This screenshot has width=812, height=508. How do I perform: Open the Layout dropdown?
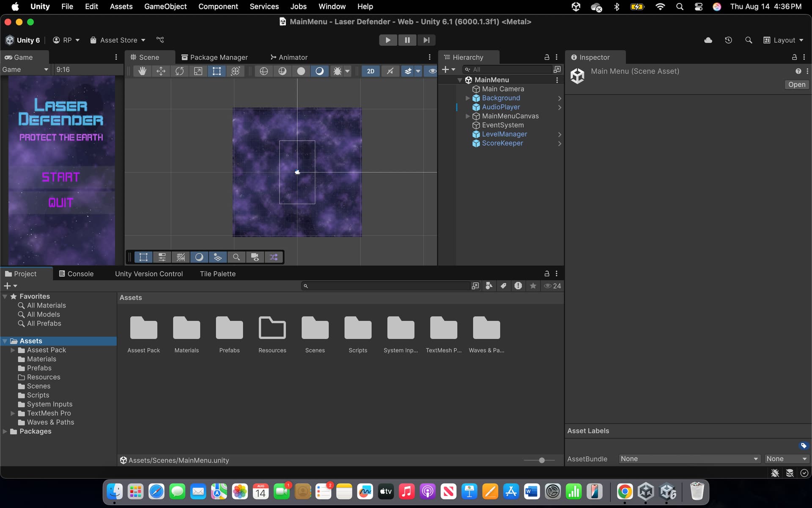coord(783,40)
